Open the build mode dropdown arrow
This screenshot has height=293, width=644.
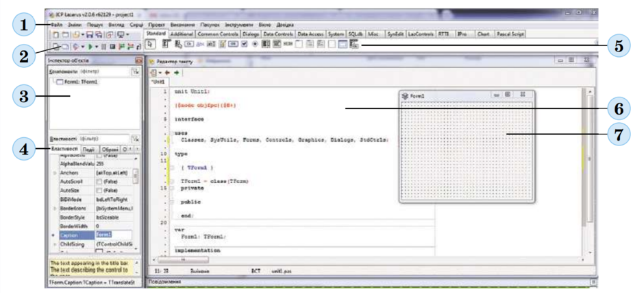pos(83,47)
